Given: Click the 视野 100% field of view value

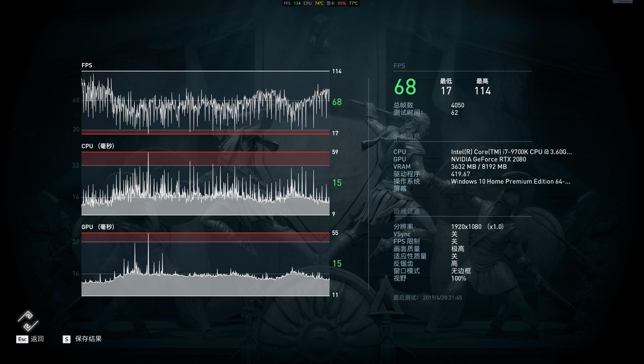Looking at the screenshot, I should pyautogui.click(x=459, y=278).
